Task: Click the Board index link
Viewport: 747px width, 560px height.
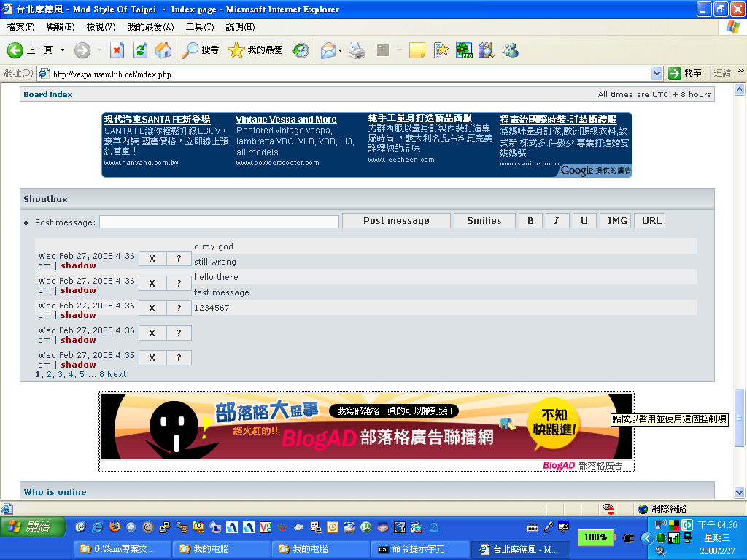Action: pyautogui.click(x=48, y=94)
